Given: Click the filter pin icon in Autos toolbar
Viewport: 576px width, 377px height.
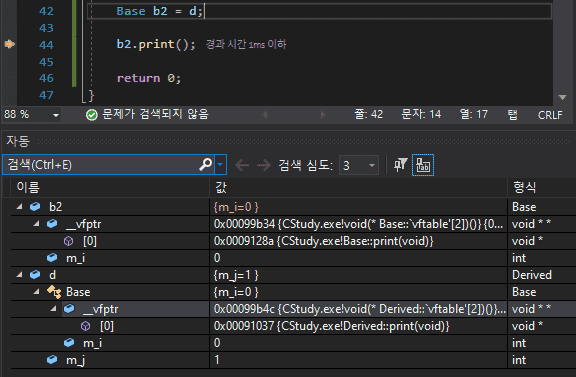Looking at the screenshot, I should 400,165.
